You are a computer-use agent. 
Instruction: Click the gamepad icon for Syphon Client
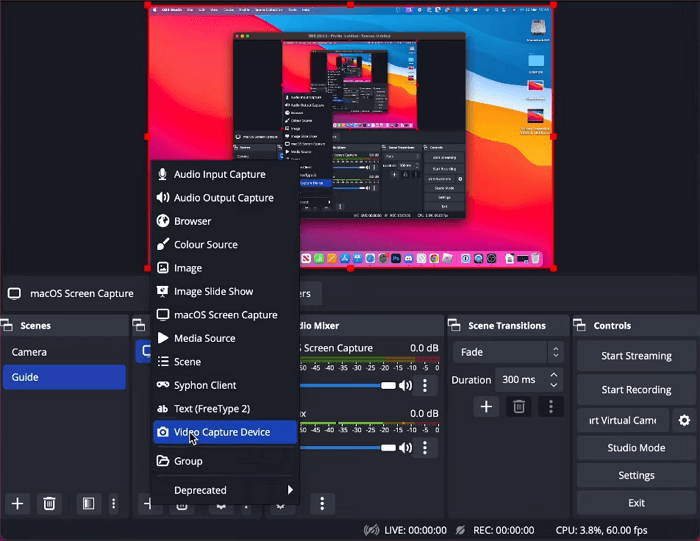[162, 385]
